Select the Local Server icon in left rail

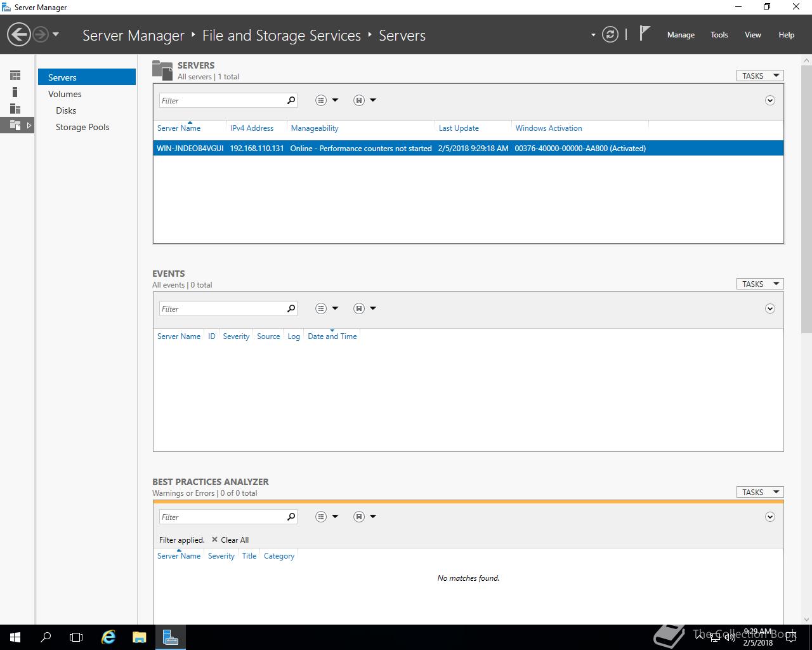pos(15,92)
